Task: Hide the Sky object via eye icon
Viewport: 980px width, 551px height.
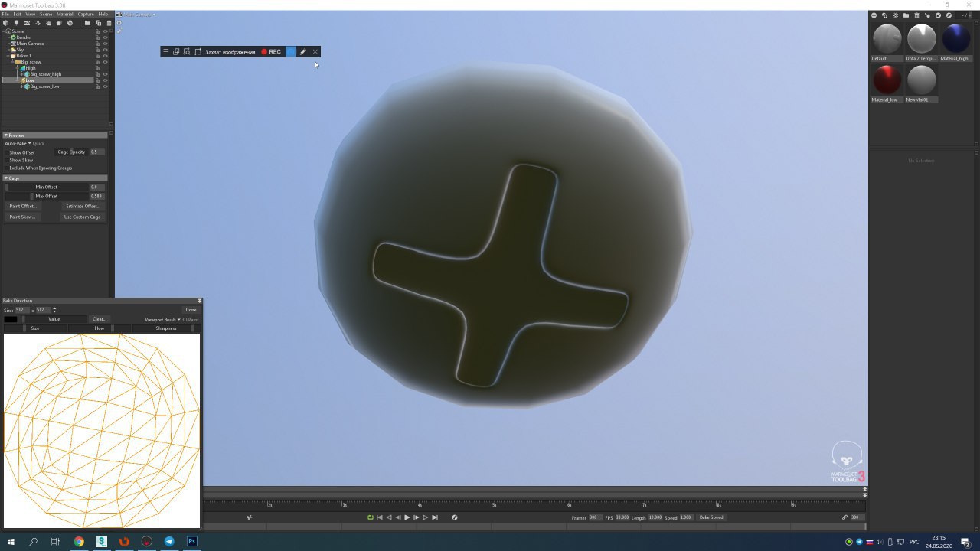Action: (x=105, y=50)
